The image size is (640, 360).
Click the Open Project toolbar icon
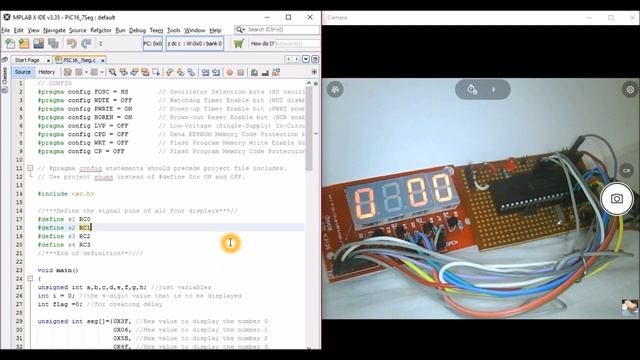click(x=38, y=44)
